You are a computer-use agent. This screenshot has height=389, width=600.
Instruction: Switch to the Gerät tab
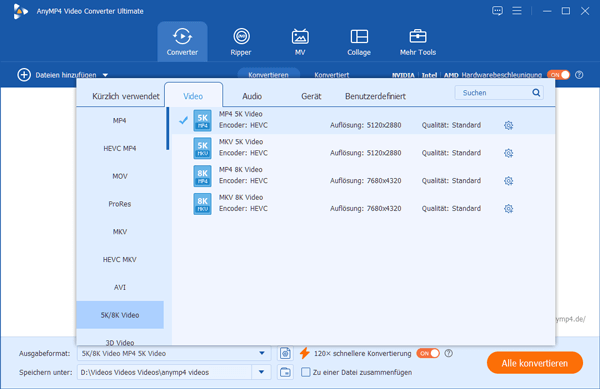[311, 96]
